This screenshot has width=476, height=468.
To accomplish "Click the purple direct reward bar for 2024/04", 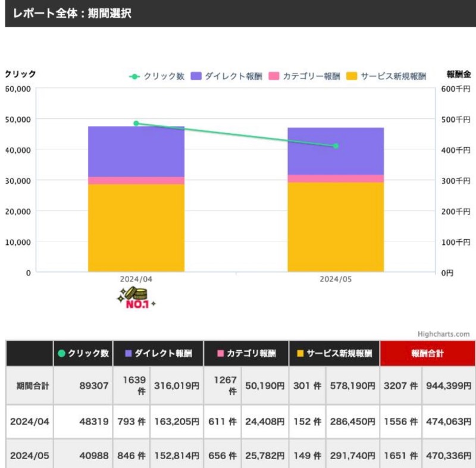I will 136,152.
